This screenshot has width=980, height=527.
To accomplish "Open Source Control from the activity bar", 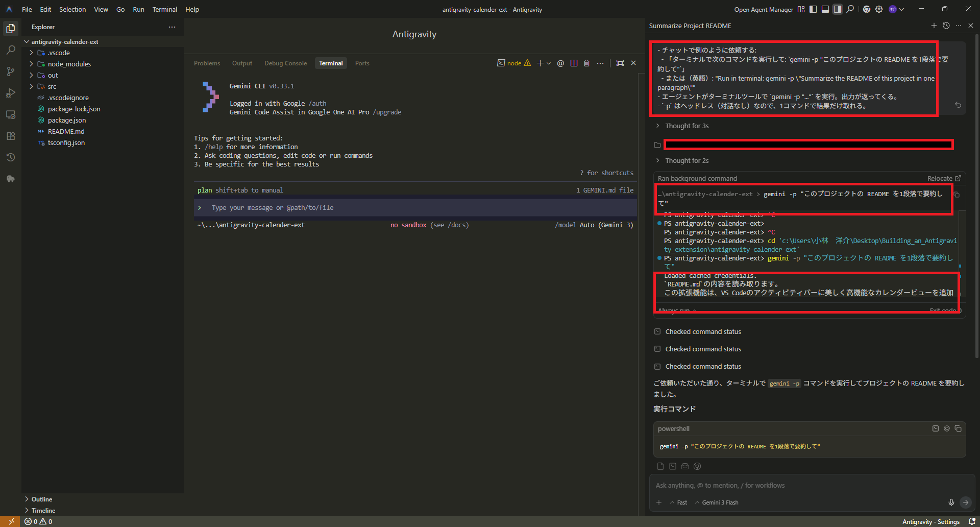I will (11, 71).
